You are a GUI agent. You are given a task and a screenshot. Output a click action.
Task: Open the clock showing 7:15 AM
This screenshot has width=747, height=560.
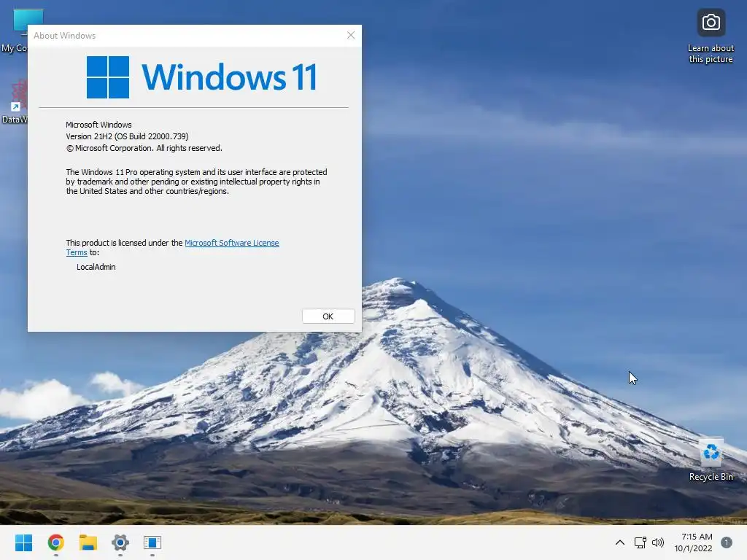[x=693, y=542]
